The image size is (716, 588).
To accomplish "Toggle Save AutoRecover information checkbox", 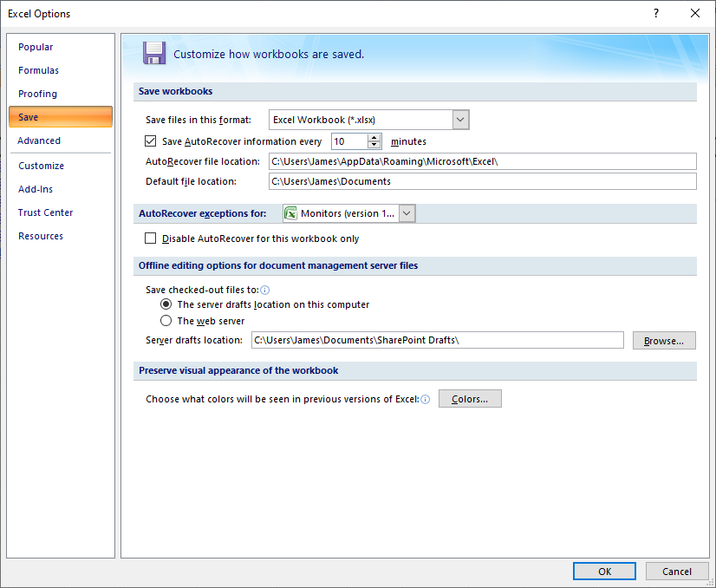I will [150, 141].
